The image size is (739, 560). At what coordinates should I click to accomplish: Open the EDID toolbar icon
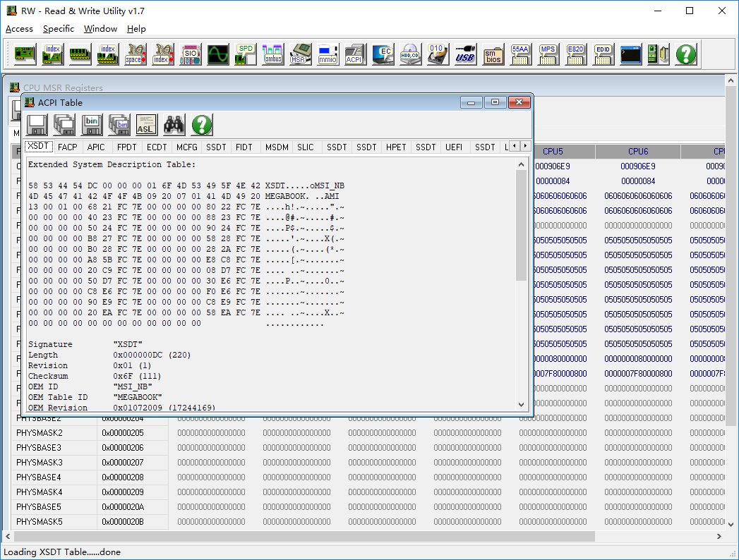(x=603, y=54)
